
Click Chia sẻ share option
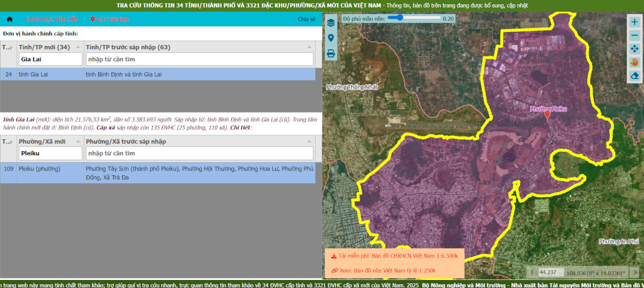(307, 19)
